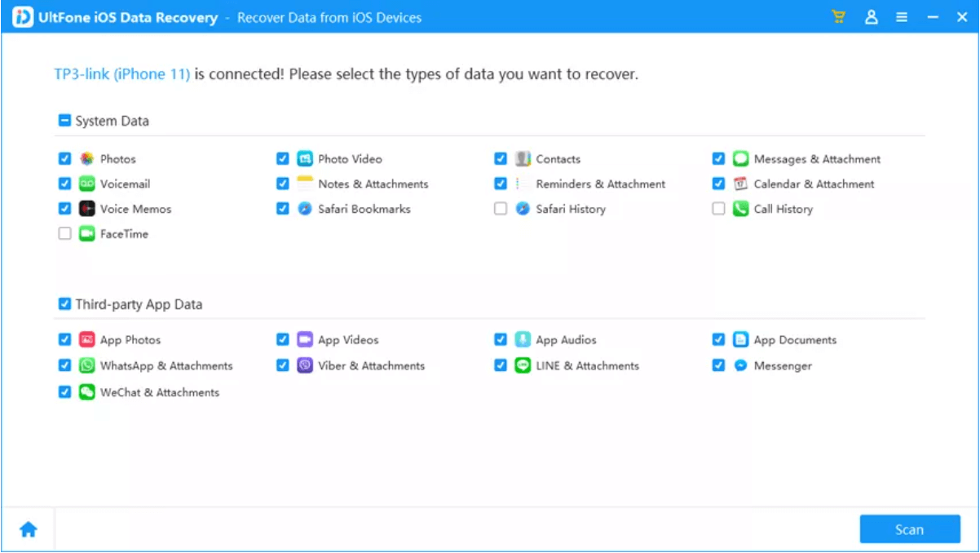Enable the Call History checkbox
The width and height of the screenshot is (980, 553).
click(x=718, y=209)
